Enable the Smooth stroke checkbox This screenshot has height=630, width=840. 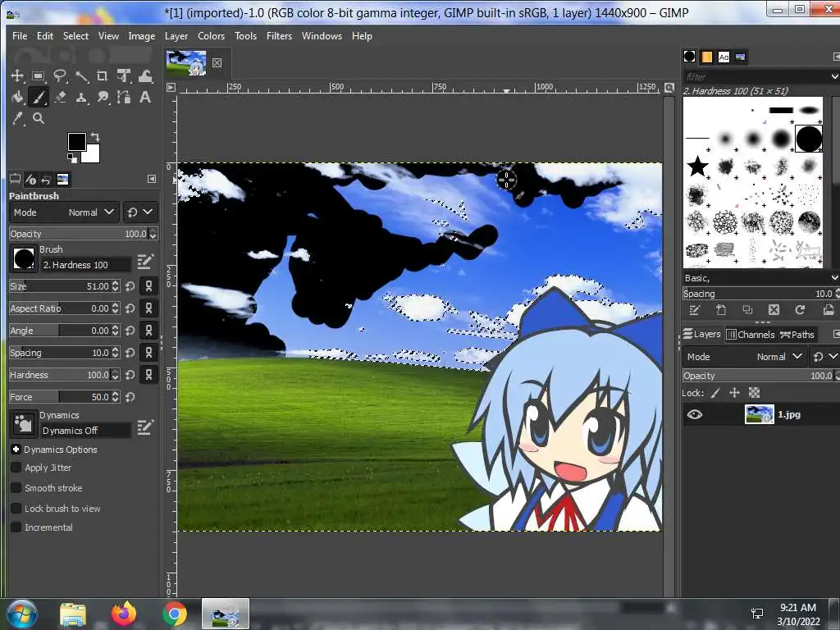pyautogui.click(x=16, y=488)
